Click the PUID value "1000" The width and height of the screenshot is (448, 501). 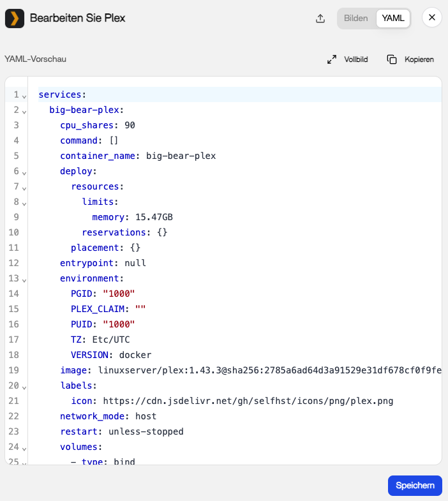119,324
